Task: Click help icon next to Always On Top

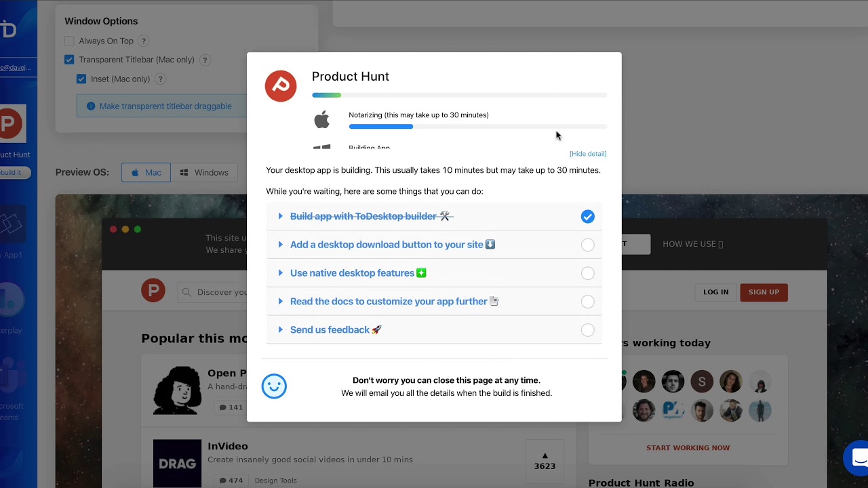Action: 144,41
